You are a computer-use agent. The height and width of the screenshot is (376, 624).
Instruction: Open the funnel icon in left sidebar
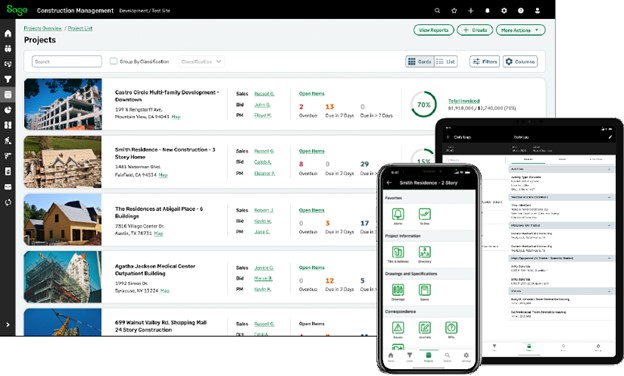click(x=8, y=79)
